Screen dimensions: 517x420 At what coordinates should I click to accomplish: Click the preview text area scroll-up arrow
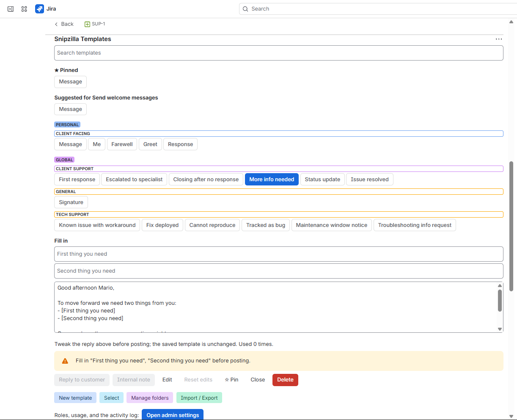tap(500, 285)
